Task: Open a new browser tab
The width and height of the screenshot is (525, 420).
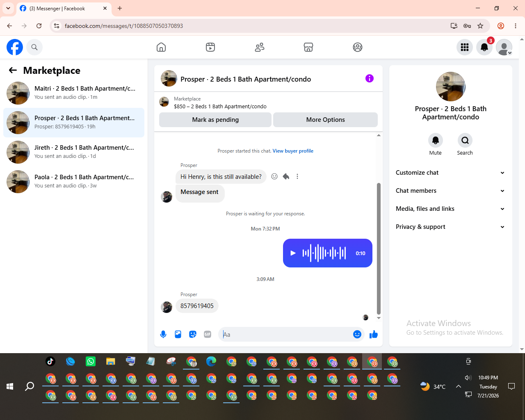Action: (120, 8)
